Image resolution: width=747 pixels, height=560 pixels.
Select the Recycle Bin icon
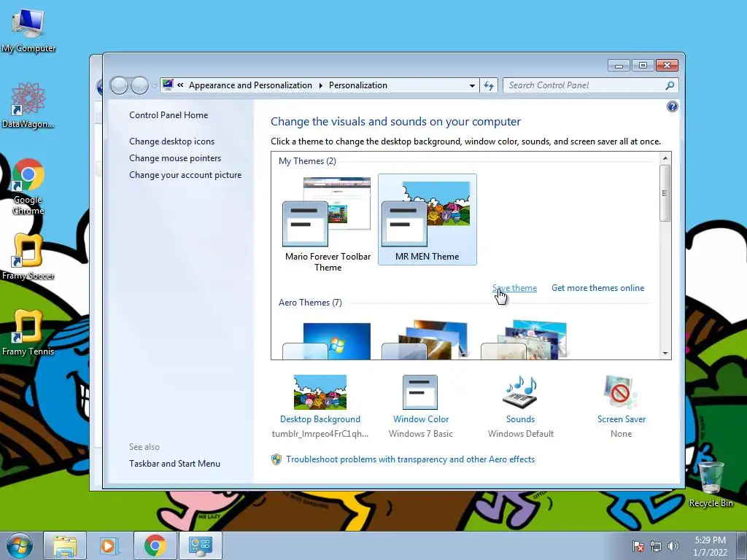pos(711,484)
